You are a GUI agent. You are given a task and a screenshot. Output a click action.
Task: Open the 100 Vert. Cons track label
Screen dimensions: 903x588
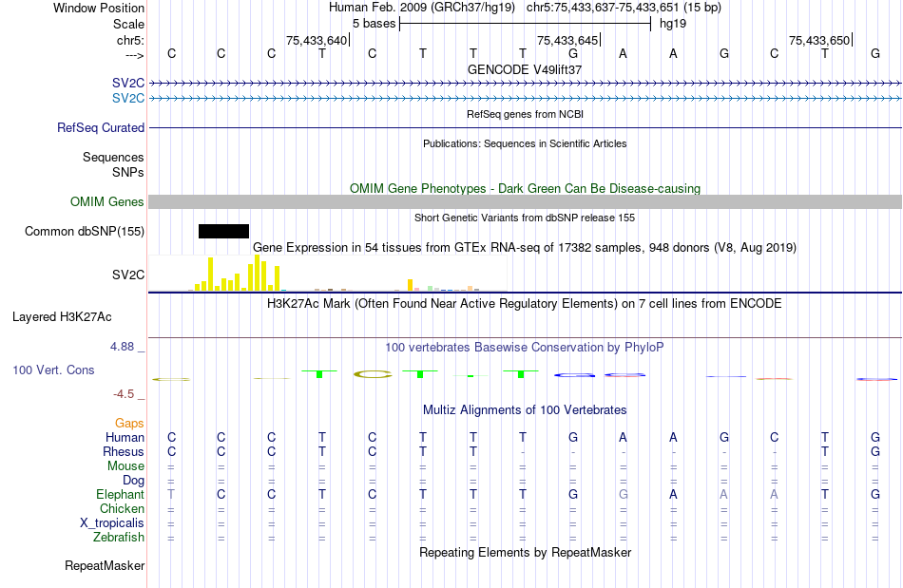(53, 370)
